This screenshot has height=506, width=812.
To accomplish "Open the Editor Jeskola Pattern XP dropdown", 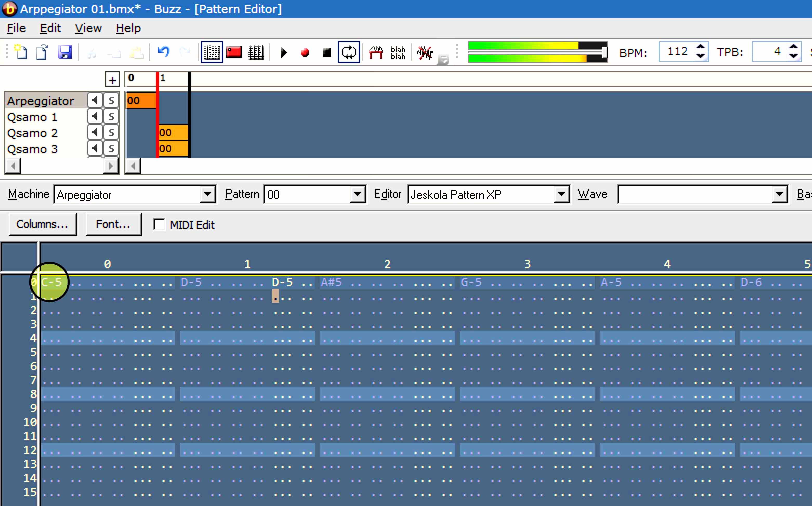I will click(561, 195).
